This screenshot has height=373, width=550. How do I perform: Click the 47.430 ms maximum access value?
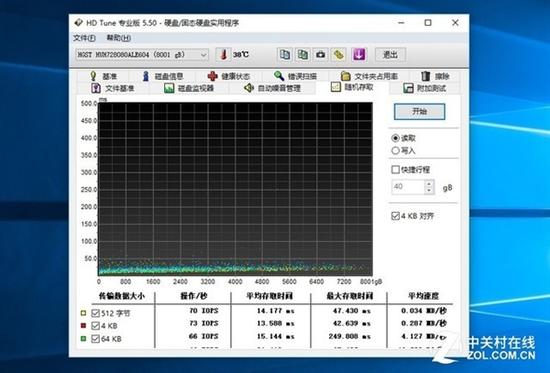[x=352, y=311]
